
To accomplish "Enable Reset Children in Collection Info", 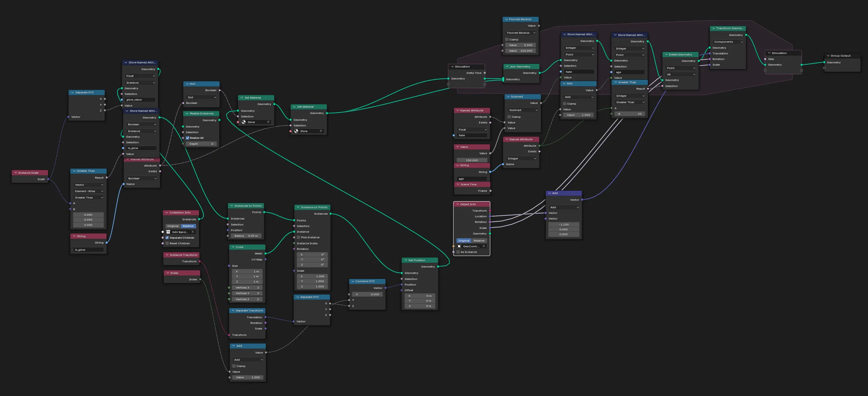I will [167, 243].
